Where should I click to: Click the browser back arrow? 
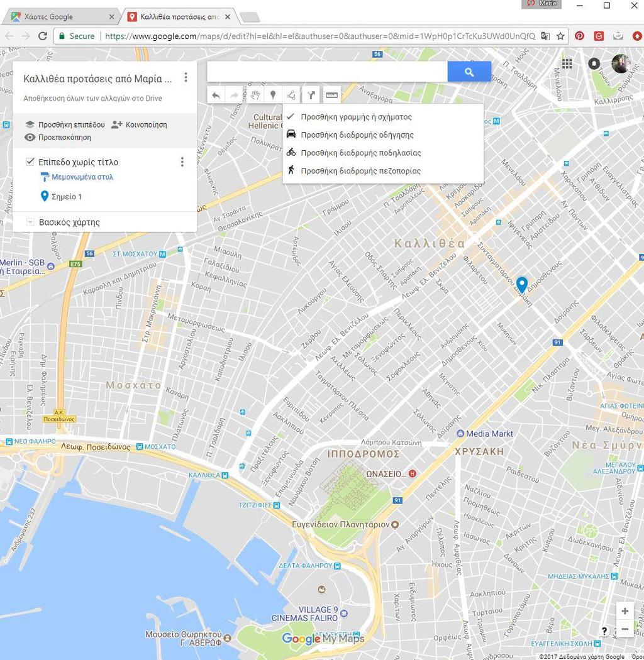[9, 36]
